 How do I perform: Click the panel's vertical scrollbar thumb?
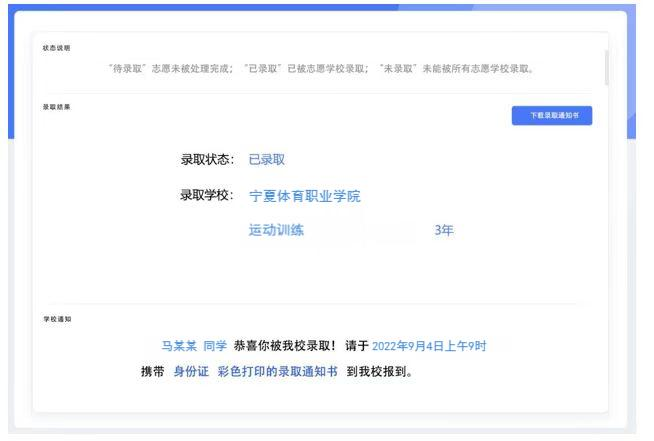point(606,68)
